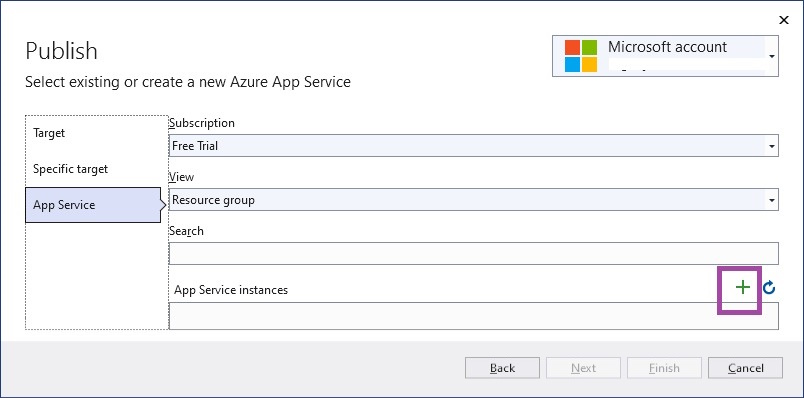Click the View label
This screenshot has height=398, width=804.
pos(182,177)
